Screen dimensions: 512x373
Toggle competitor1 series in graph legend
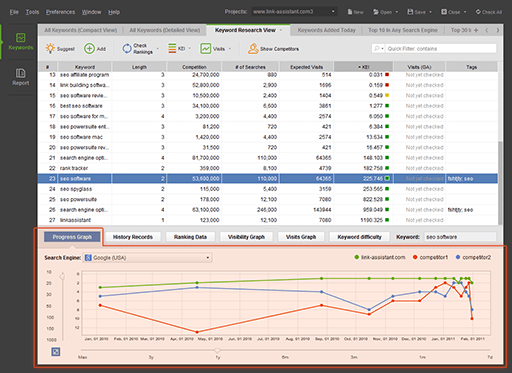[430, 257]
